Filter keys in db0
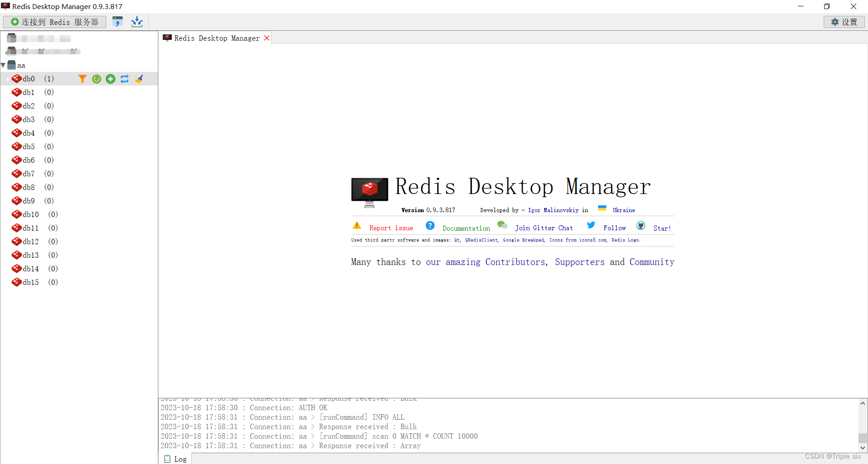 (x=82, y=79)
